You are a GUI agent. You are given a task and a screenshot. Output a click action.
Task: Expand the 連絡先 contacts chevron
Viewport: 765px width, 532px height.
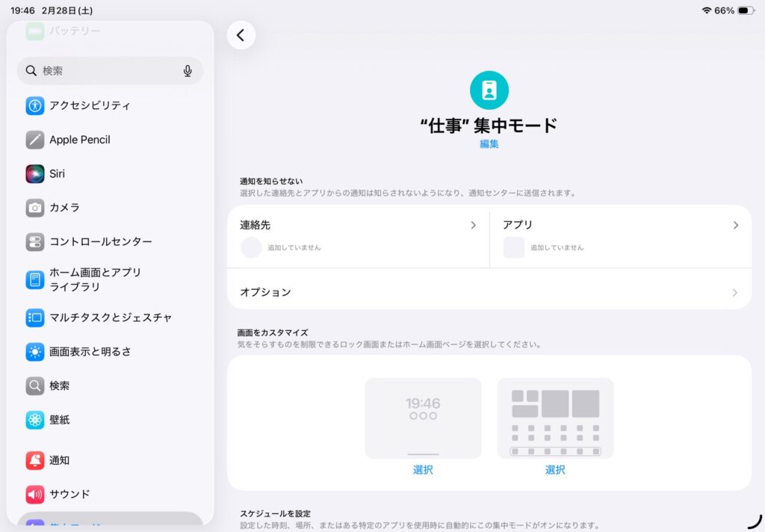click(473, 225)
